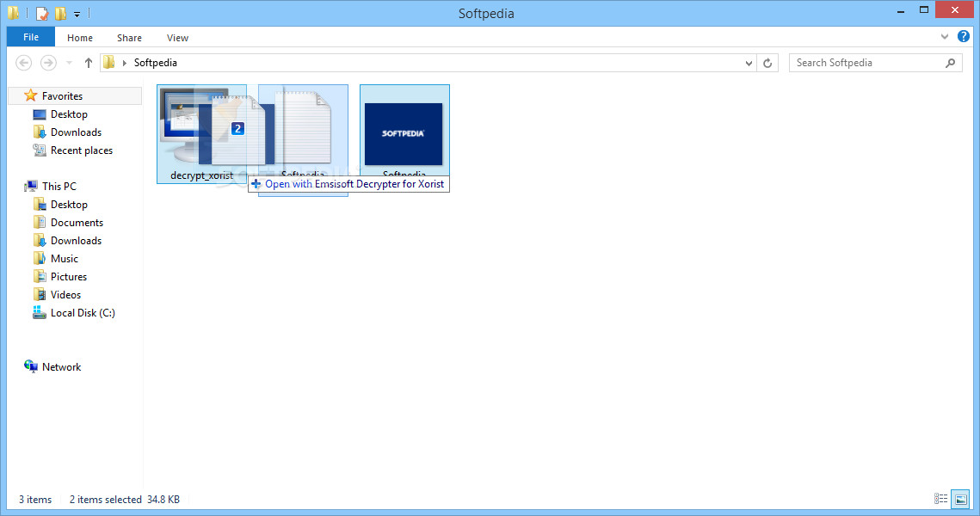Click the Network icon
The height and width of the screenshot is (516, 980).
(31, 366)
